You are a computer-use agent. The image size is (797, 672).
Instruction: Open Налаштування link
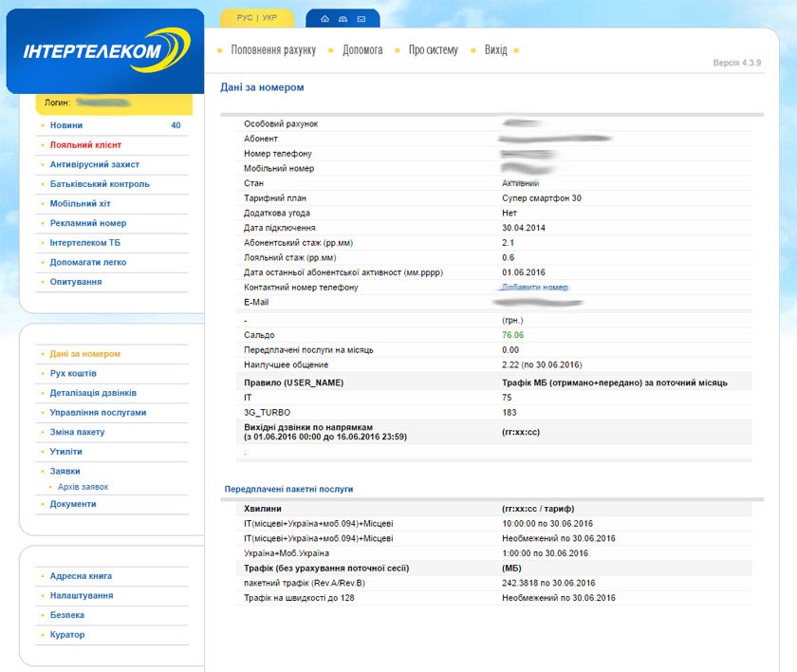tap(82, 595)
